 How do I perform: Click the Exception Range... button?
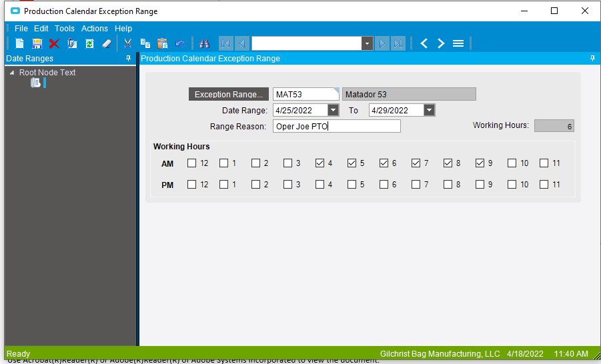tap(228, 94)
